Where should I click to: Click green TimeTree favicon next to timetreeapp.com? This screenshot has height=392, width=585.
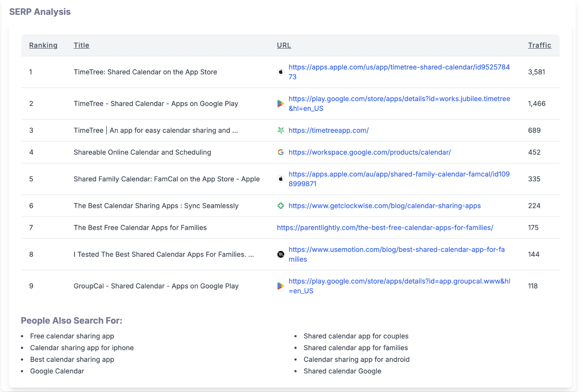pos(281,130)
